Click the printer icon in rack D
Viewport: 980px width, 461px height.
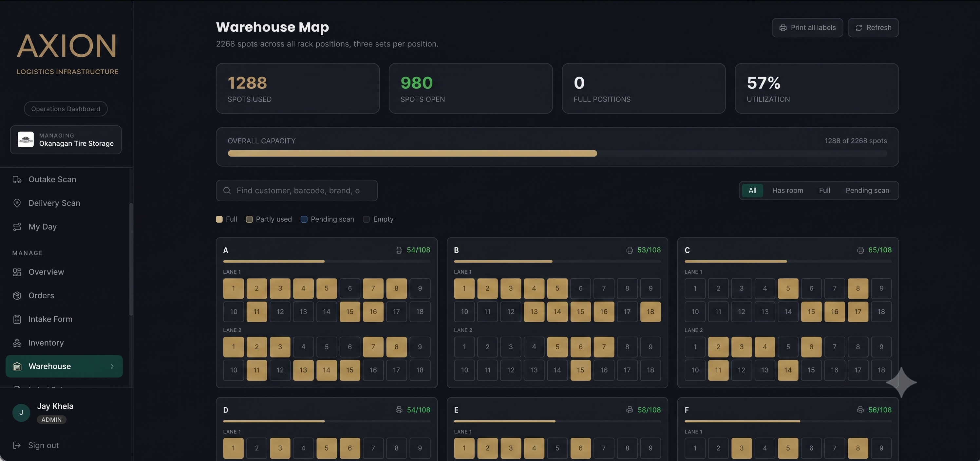pos(399,410)
